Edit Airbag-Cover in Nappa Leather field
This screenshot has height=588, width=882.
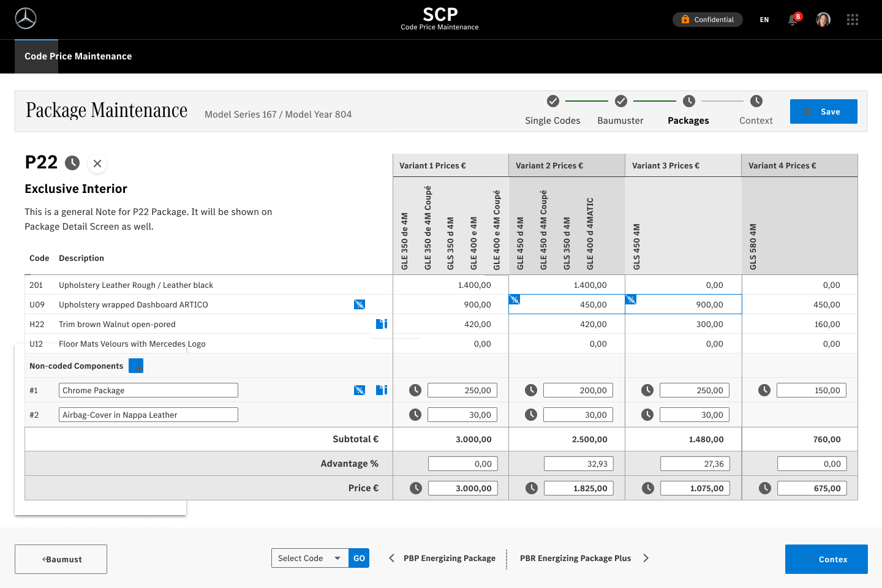tap(148, 415)
